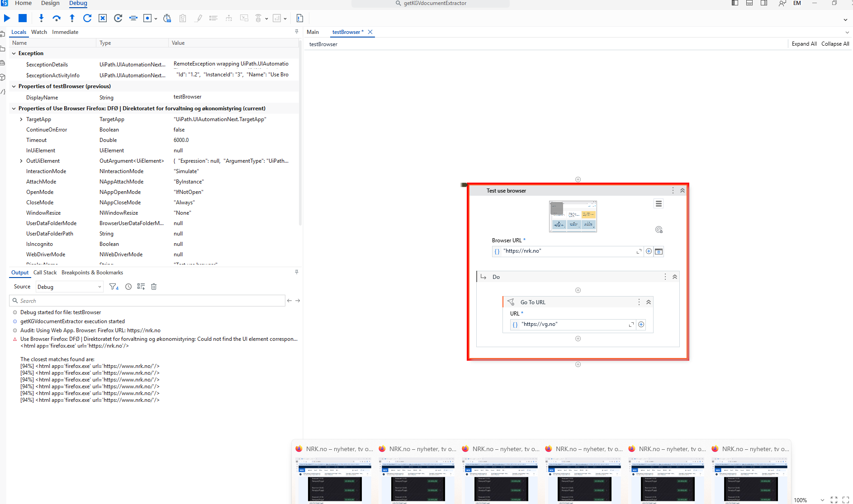Click the Output panel search field
The height and width of the screenshot is (504, 853).
(x=147, y=301)
